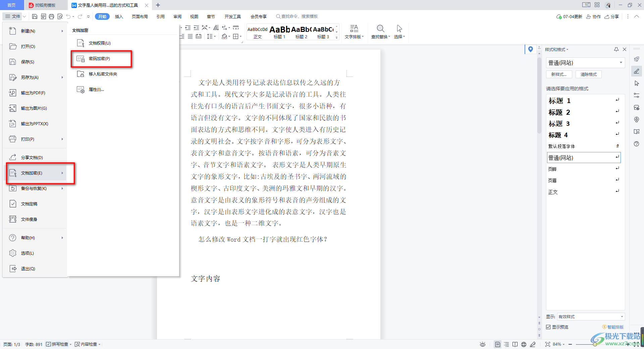Expand the New (新建) submenu
Viewport: 644px width, 349px height.
(x=62, y=31)
